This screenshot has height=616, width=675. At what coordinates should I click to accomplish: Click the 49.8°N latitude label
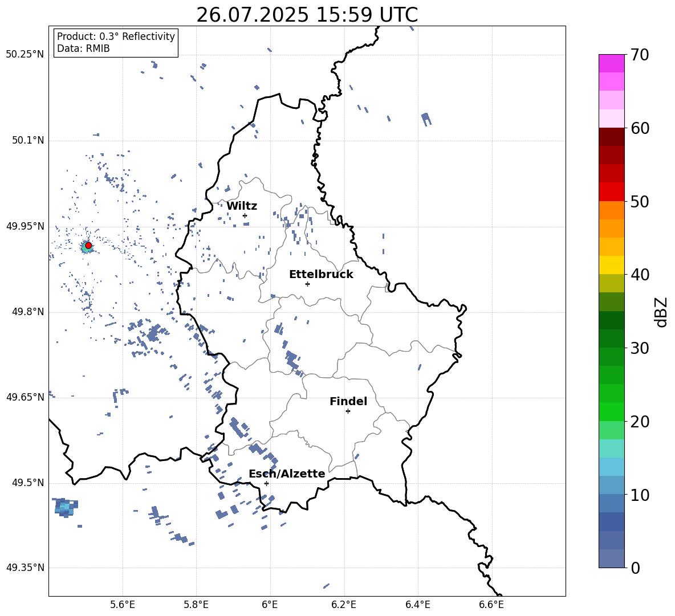(x=27, y=312)
